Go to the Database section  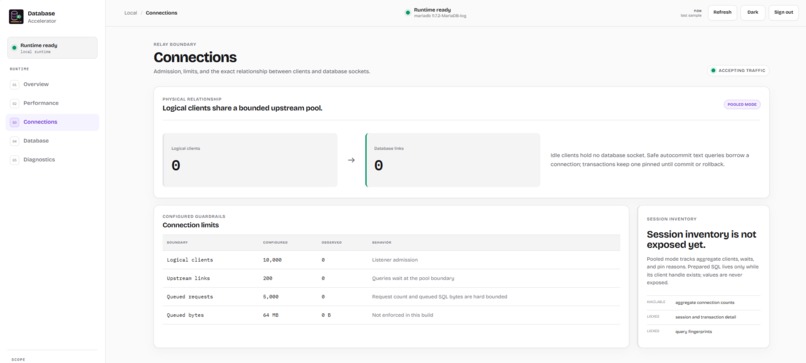[x=52, y=141]
